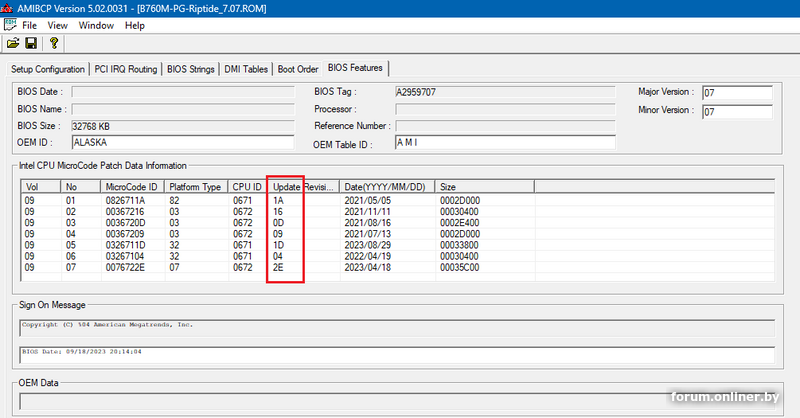
Task: Click the BIOS Name field
Action: coord(183,109)
